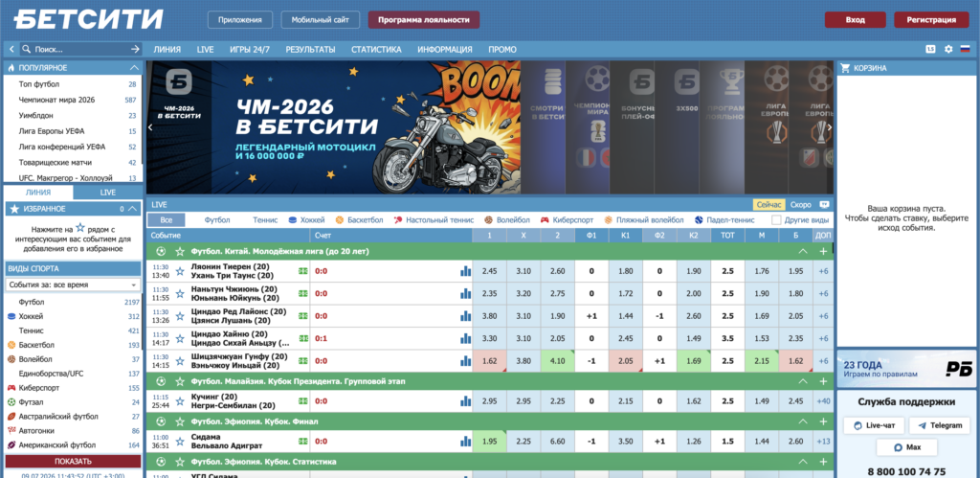Show statistics chart for Циндао Ред Лайонс match
980x478 pixels.
tap(466, 316)
